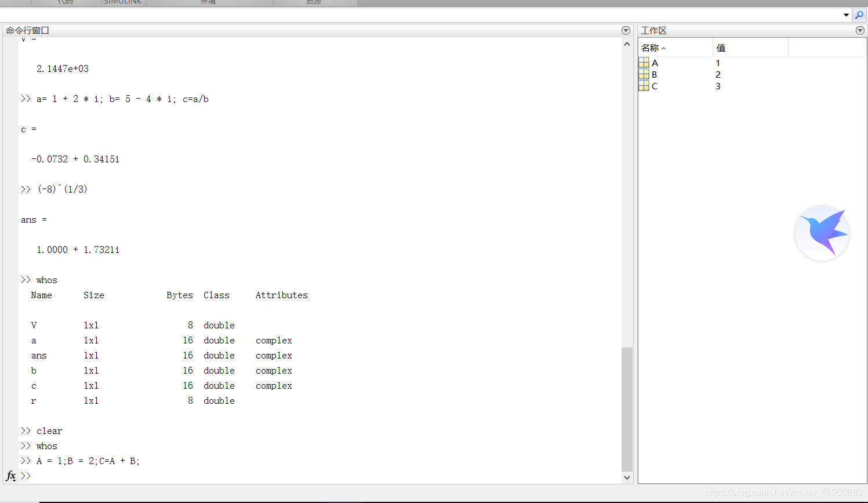868x503 pixels.
Task: Open the Command Window panel actions menu
Action: coord(626,31)
